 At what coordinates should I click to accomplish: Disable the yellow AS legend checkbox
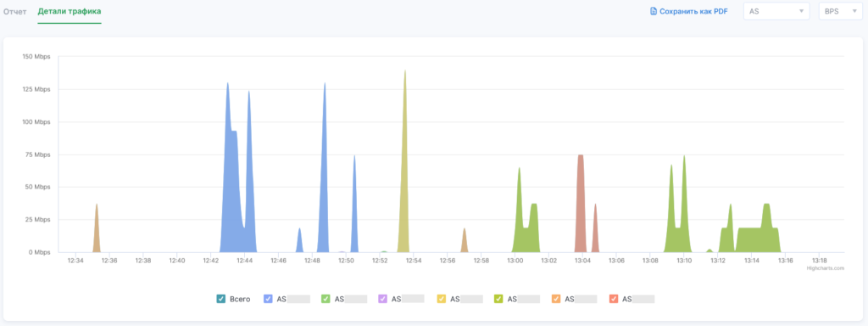pyautogui.click(x=441, y=299)
